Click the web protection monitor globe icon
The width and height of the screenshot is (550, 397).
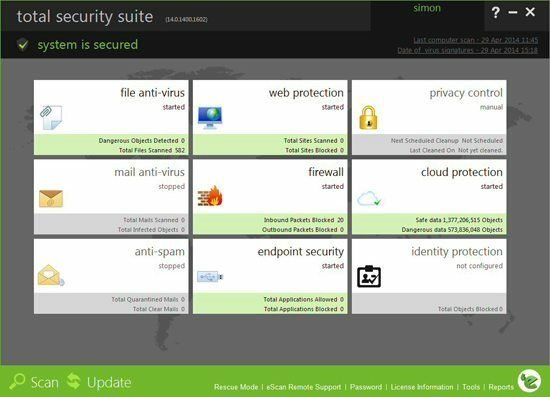210,117
